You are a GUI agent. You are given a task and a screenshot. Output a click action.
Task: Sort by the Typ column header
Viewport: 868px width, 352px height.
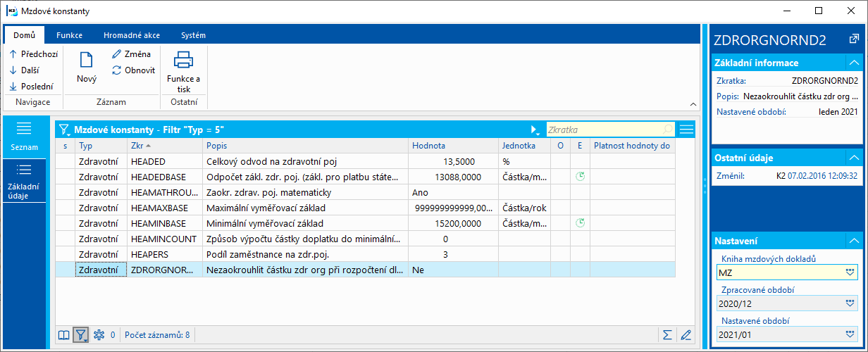tap(101, 146)
